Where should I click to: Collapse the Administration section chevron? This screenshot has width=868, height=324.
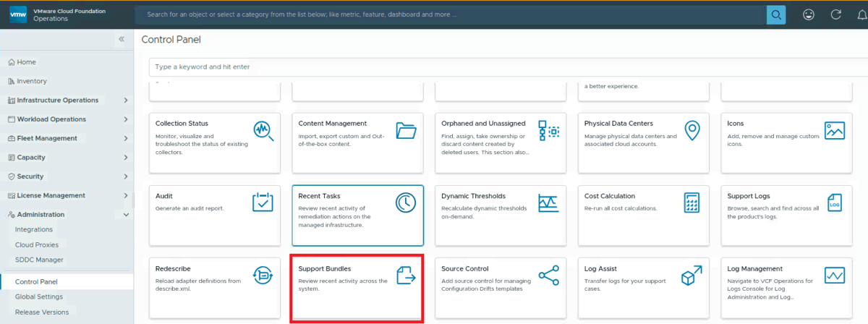click(x=126, y=215)
